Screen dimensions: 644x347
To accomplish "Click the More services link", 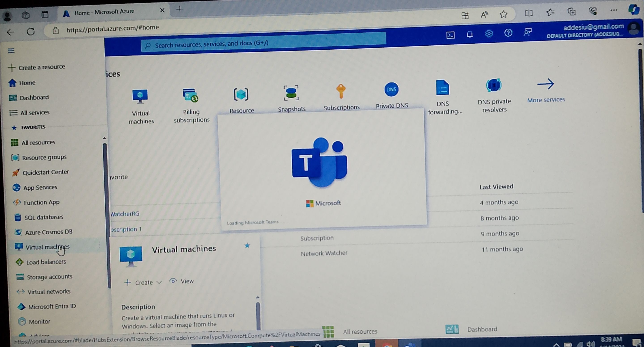I will 546,100.
